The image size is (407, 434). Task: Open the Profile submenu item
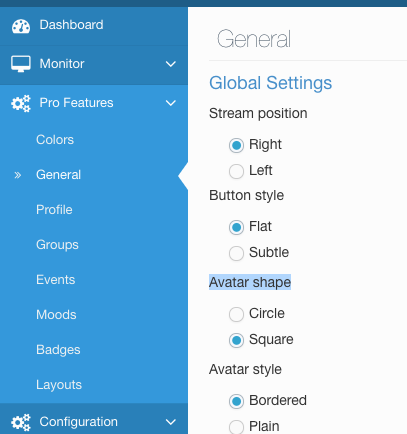click(x=54, y=210)
